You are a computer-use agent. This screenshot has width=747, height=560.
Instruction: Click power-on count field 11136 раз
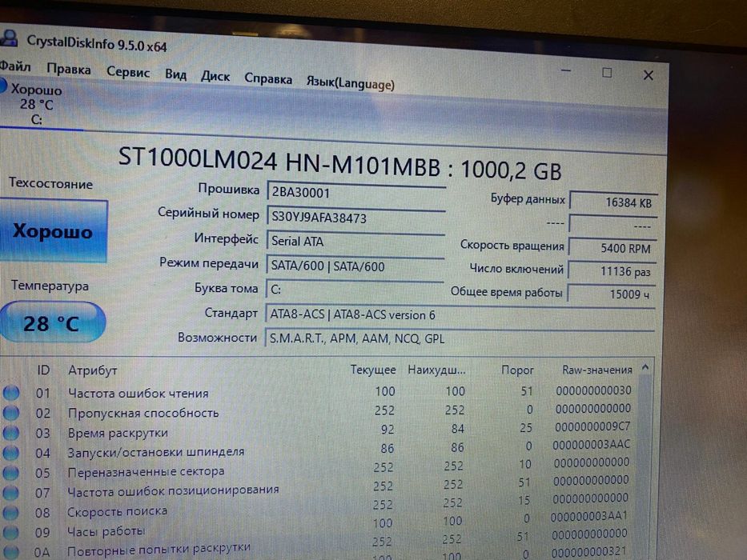pos(612,271)
